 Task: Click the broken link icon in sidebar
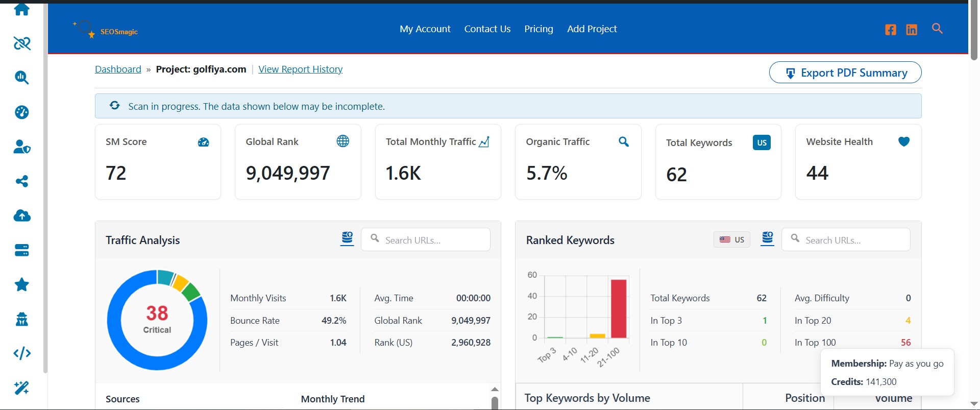pyautogui.click(x=22, y=43)
